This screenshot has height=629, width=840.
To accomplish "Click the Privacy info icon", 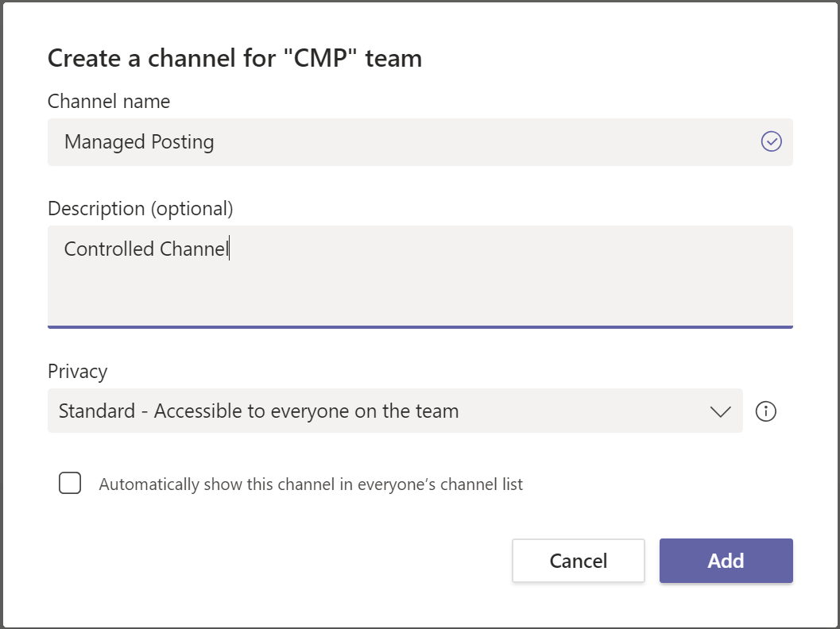I will 765,411.
